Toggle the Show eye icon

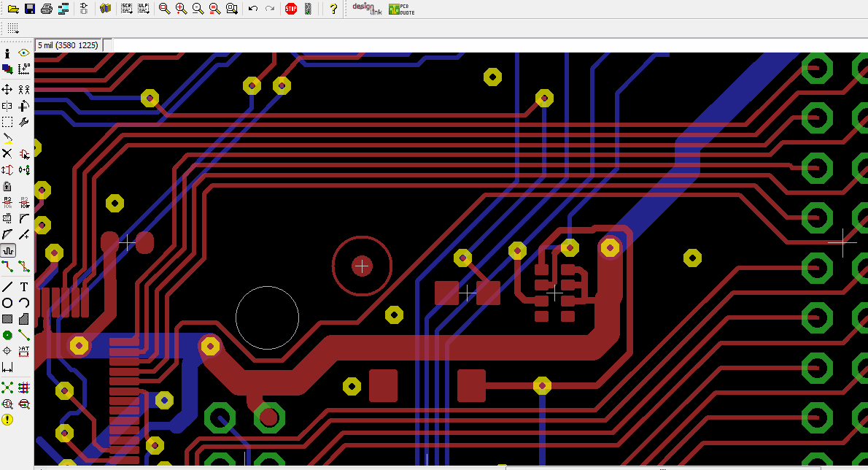point(24,53)
